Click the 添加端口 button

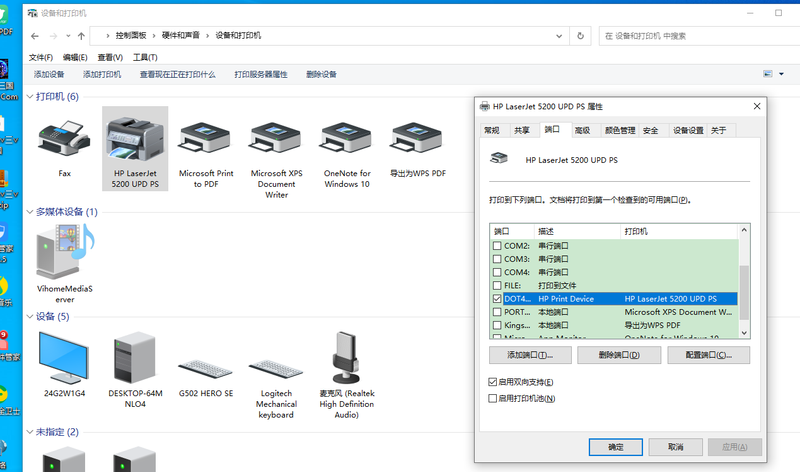click(529, 355)
